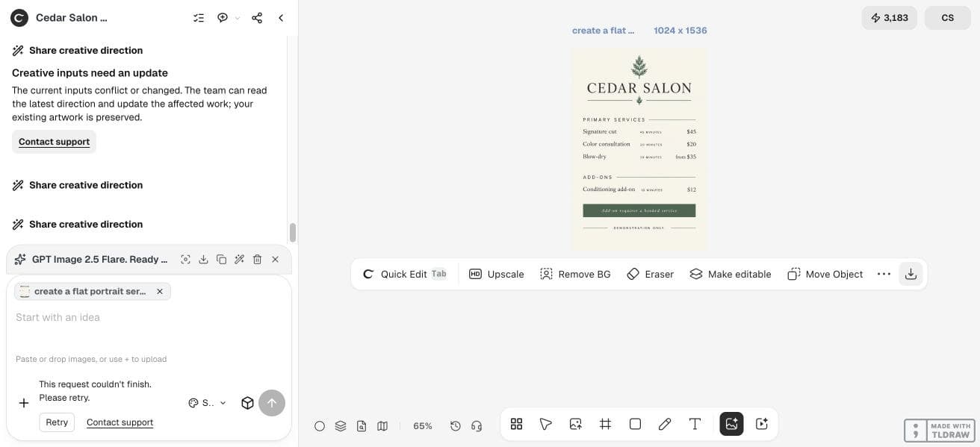Image resolution: width=980 pixels, height=447 pixels.
Task: Close the GPT Image 2.5 Flare bar
Action: (x=275, y=260)
